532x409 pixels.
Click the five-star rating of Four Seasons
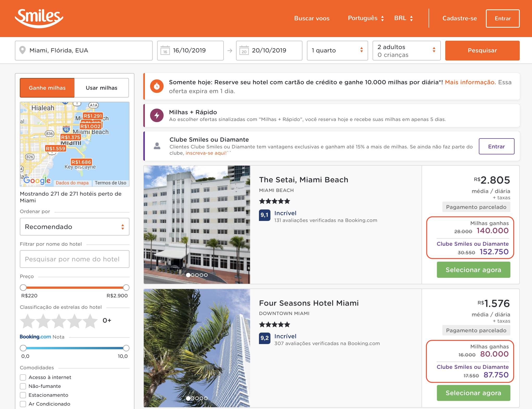274,324
